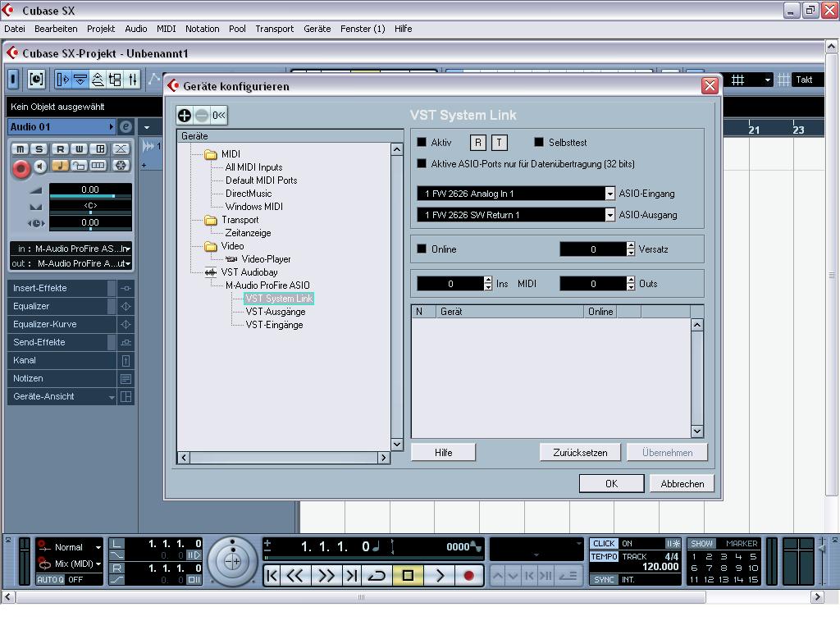Image resolution: width=840 pixels, height=630 pixels.
Task: Click the Send-Effekte section icon
Action: (126, 342)
